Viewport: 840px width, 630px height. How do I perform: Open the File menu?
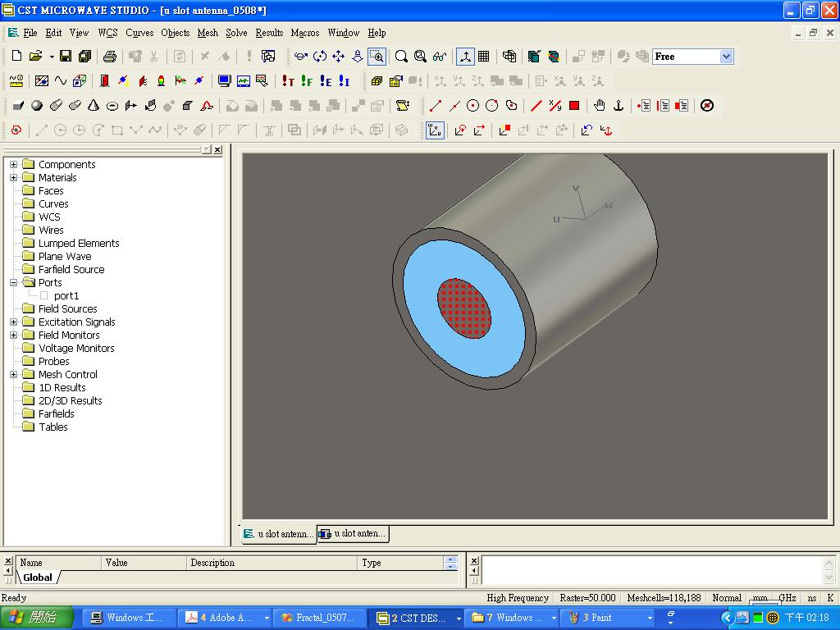[x=30, y=33]
